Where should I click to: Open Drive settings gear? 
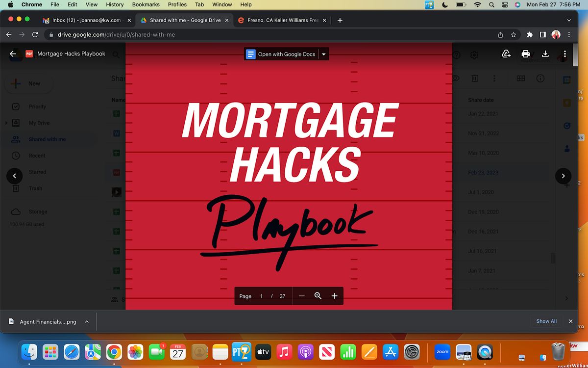coord(474,55)
